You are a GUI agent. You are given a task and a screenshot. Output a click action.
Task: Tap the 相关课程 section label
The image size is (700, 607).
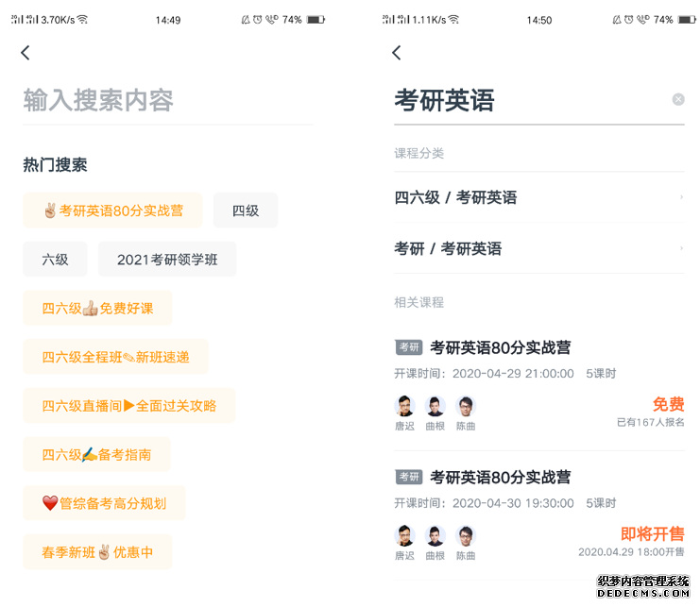[418, 302]
